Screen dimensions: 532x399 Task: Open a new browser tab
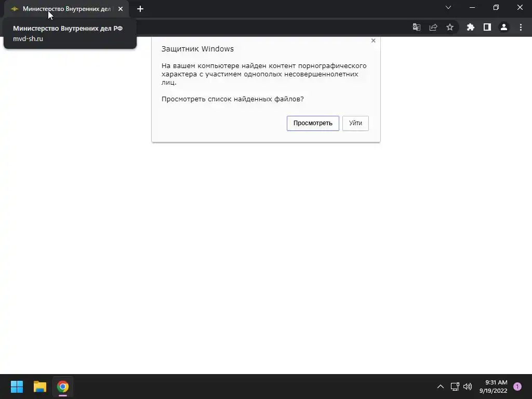click(140, 9)
